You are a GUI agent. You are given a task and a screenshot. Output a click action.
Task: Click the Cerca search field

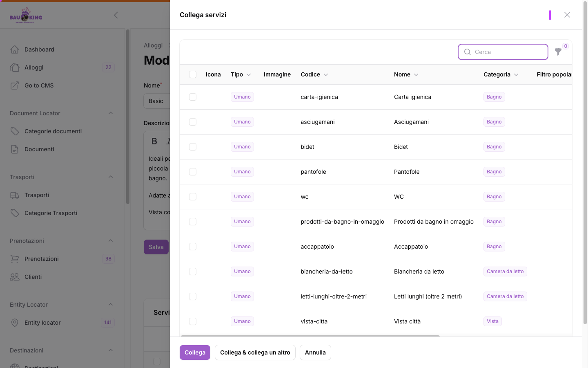[503, 52]
